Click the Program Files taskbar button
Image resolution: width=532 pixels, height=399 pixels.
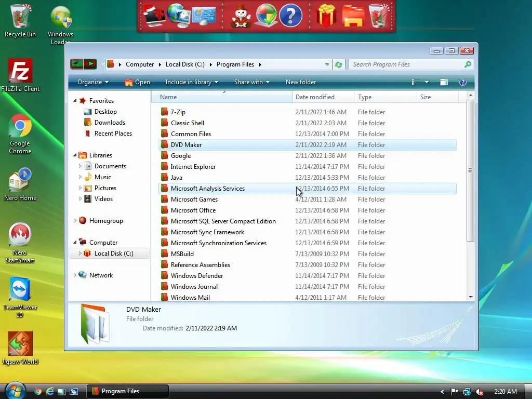128,391
